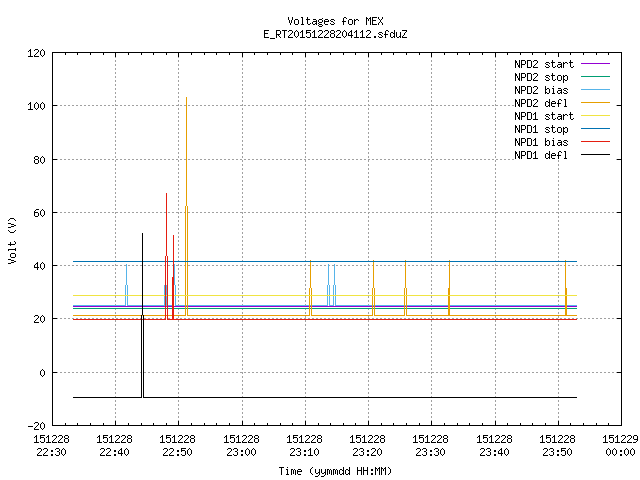
Task: Click the red NPD1 bias legend line
Action: (596, 142)
